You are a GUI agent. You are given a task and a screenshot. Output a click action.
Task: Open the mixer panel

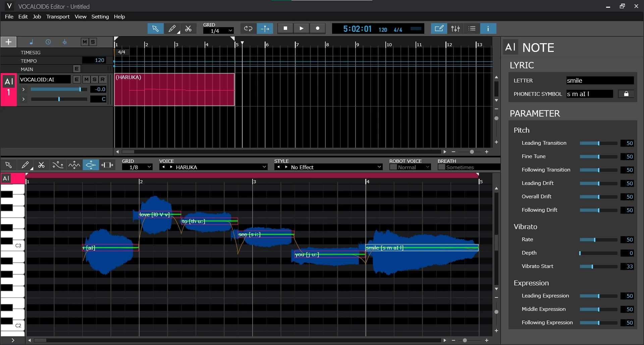455,28
